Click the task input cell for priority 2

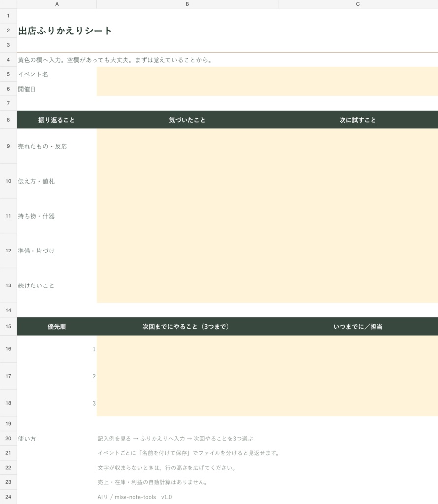(x=187, y=376)
